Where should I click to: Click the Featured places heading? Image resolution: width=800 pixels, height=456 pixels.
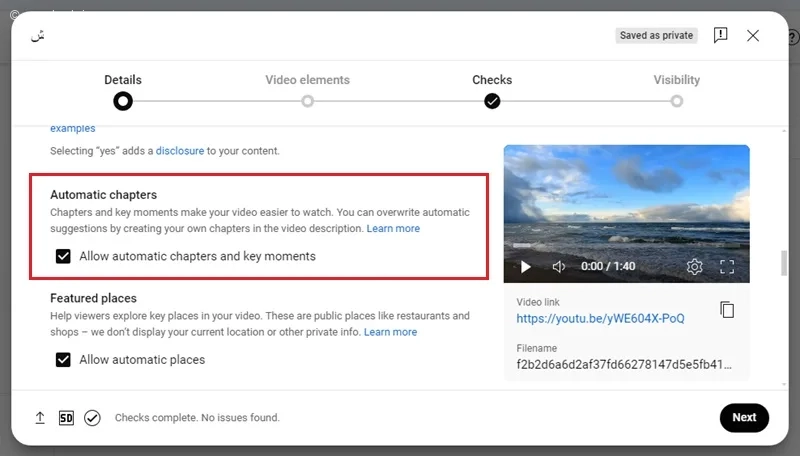click(93, 298)
